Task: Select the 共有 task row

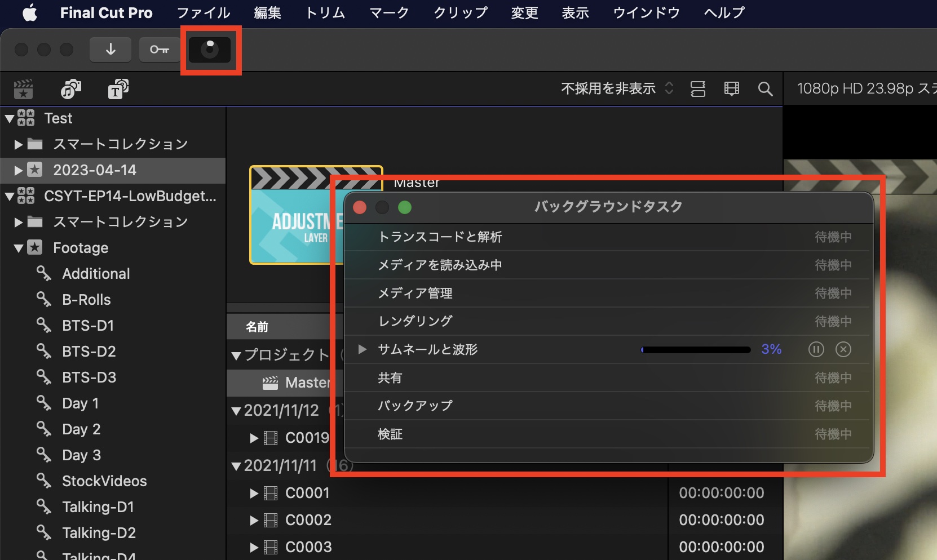Action: click(608, 377)
